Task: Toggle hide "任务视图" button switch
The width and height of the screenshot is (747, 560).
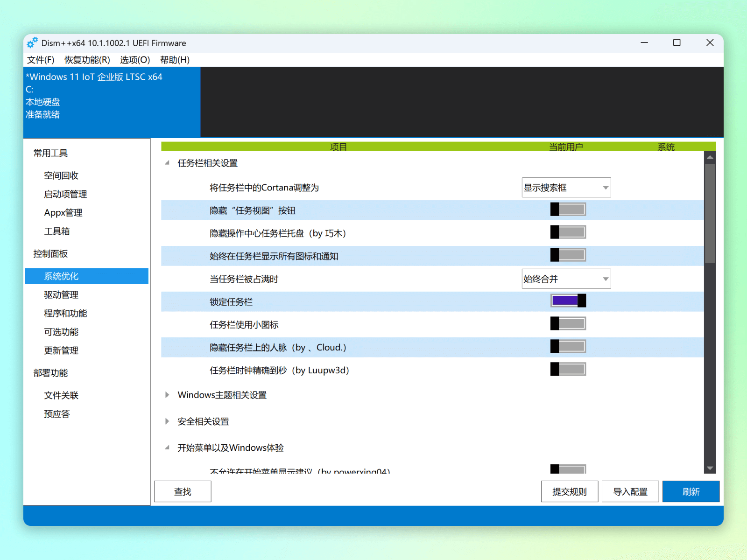Action: click(568, 210)
